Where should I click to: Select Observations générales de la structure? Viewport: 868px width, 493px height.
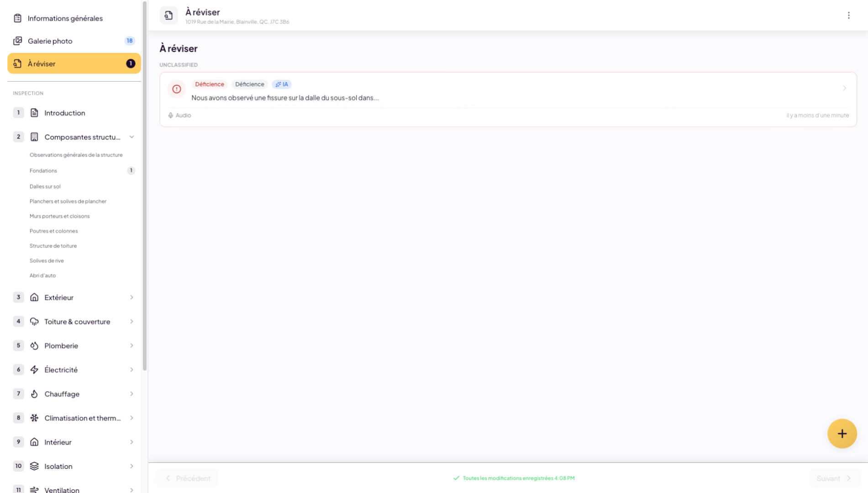76,155
